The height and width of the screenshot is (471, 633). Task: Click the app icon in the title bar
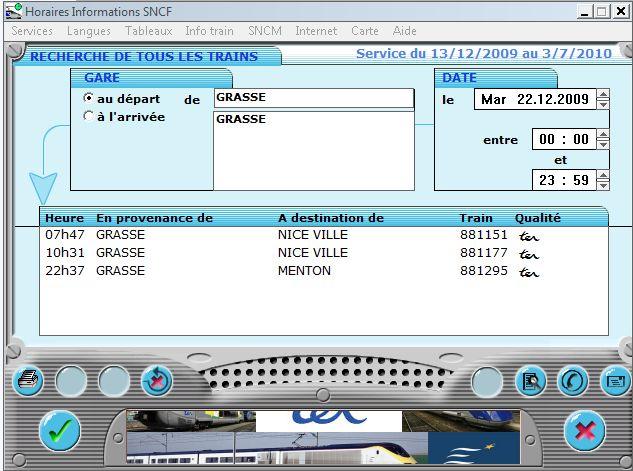click(14, 11)
